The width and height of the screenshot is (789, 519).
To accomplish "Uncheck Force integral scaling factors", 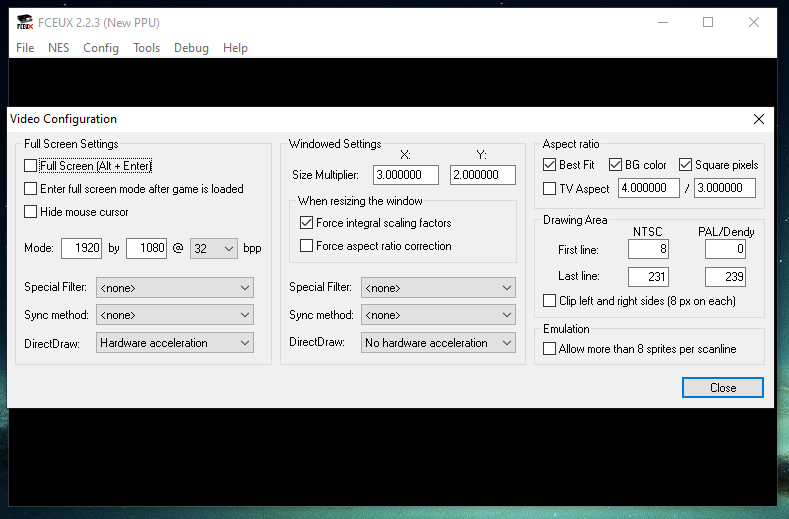I will [307, 223].
